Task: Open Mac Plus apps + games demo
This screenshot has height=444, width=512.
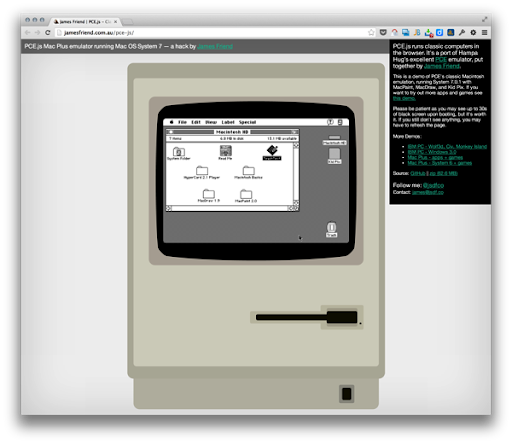Action: 435,157
